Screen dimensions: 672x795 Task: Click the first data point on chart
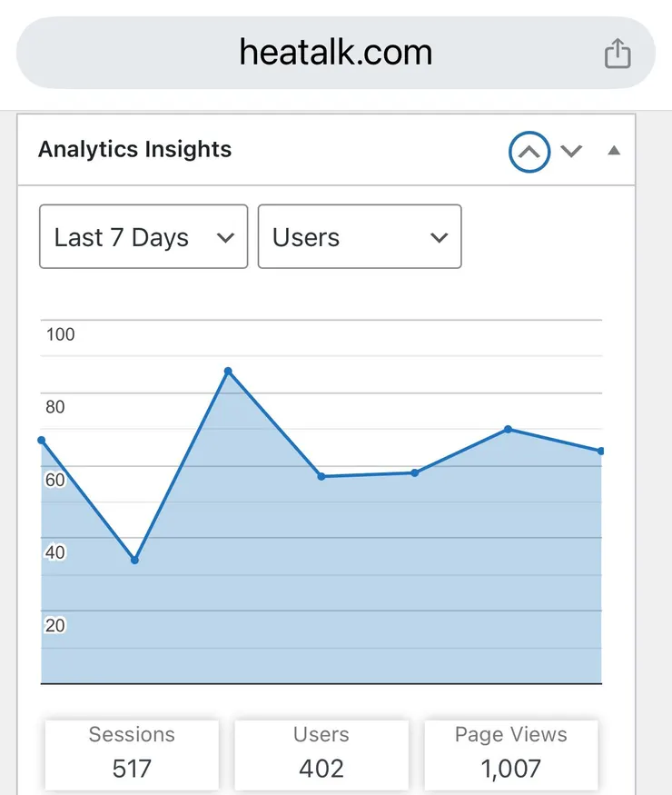coord(42,441)
